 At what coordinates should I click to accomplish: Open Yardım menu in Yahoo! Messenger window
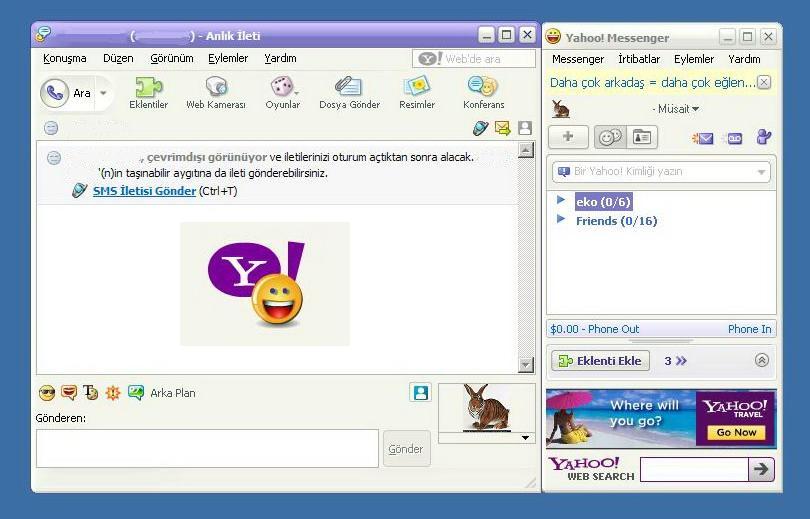(x=744, y=59)
